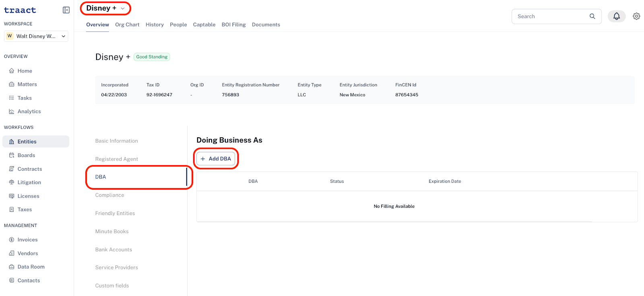Click the Entity Registration Number 756893

[x=231, y=95]
